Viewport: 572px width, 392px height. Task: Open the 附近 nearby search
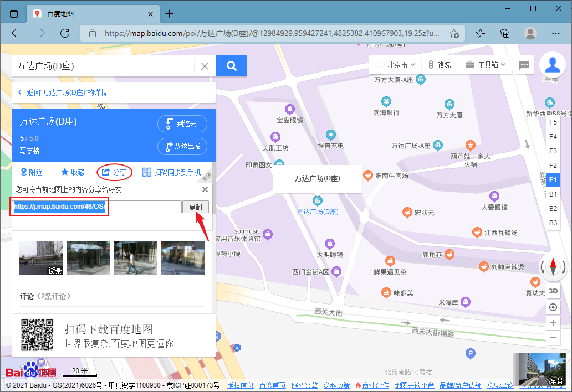[32, 172]
